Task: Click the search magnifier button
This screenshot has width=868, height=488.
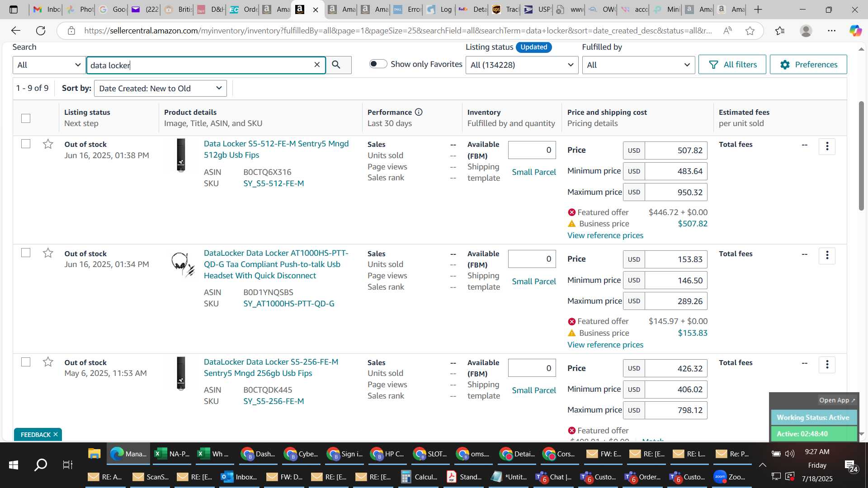Action: [336, 65]
